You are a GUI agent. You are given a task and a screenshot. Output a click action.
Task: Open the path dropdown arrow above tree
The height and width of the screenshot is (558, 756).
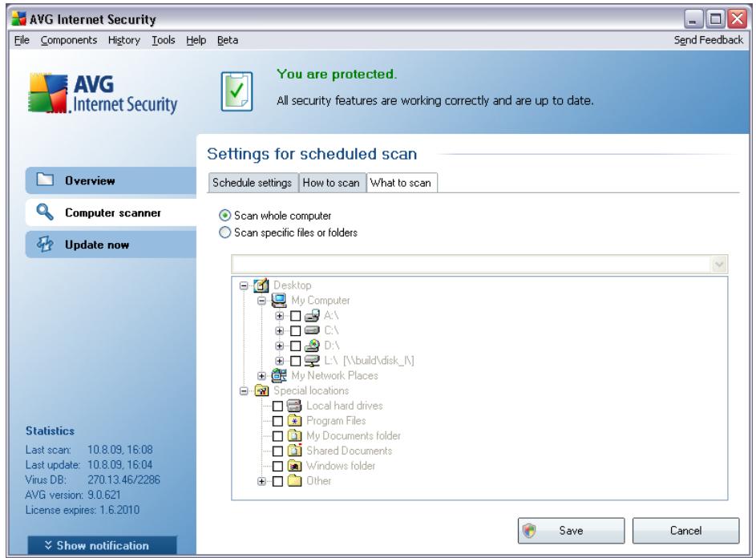click(719, 265)
